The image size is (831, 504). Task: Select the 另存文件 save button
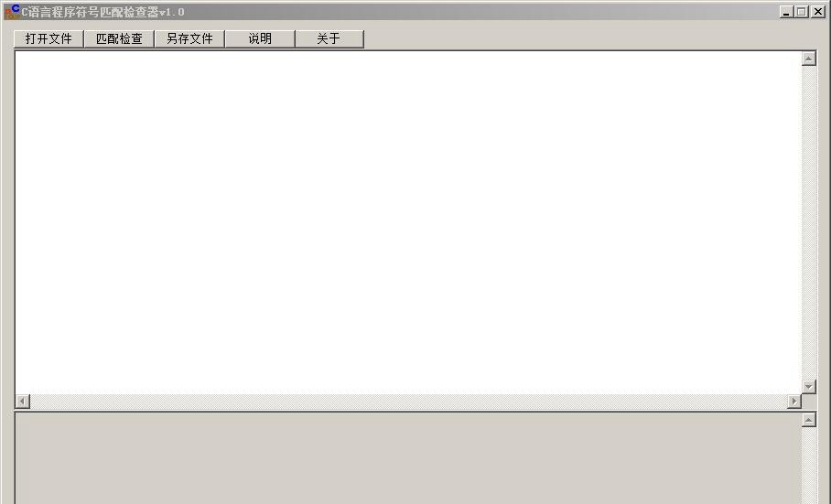[x=189, y=38]
